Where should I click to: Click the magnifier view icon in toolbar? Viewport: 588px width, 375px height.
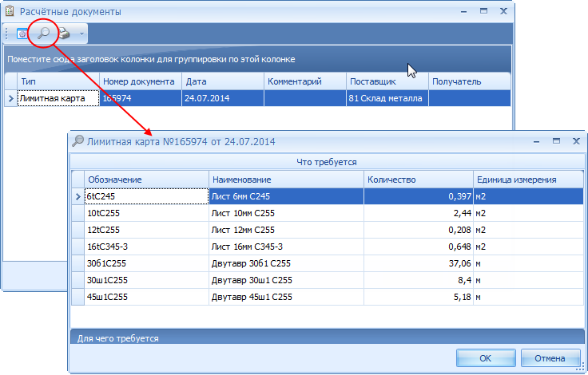(43, 34)
